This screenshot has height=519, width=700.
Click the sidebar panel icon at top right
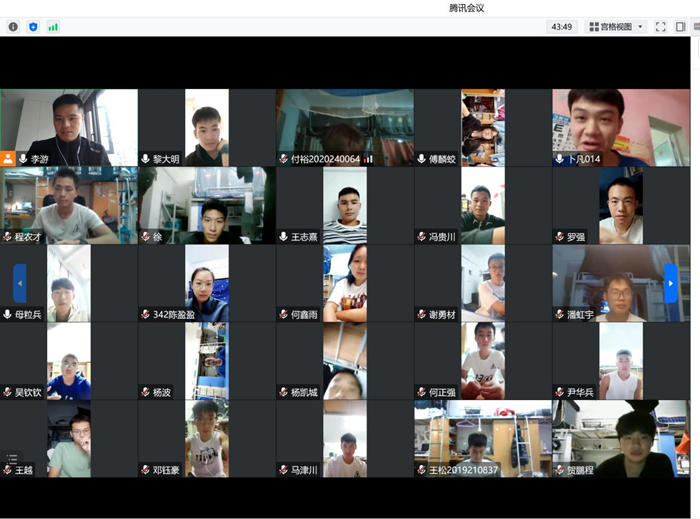[x=680, y=27]
